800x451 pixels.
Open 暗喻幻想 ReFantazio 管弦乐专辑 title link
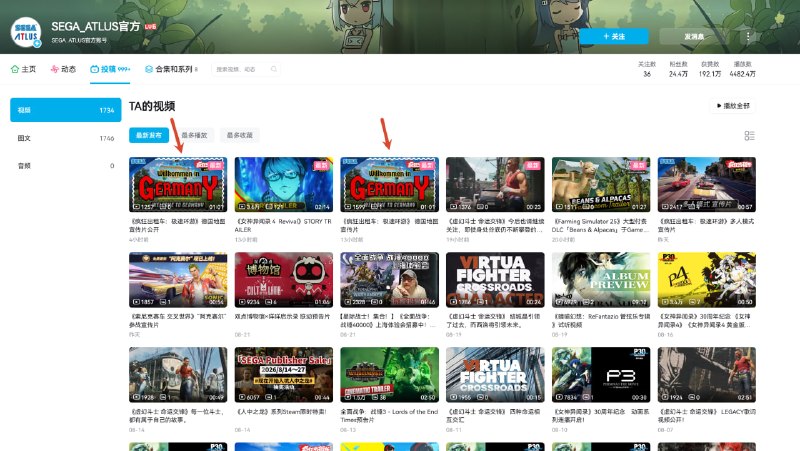click(x=601, y=320)
